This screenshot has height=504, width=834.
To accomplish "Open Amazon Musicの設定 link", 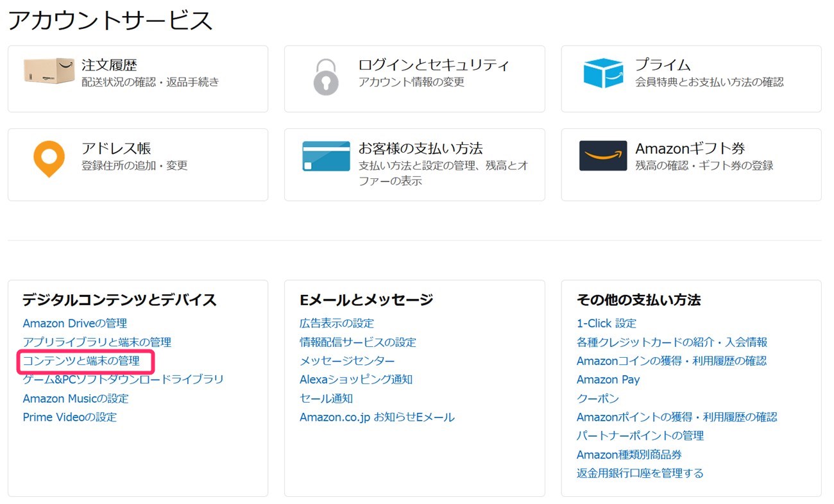I will click(76, 398).
